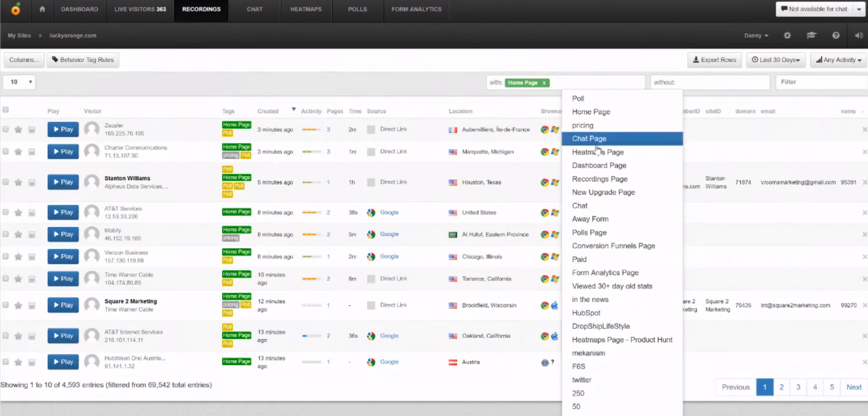Screen dimensions: 868x416
Task: Click the with: tag input field
Action: pyautogui.click(x=566, y=82)
